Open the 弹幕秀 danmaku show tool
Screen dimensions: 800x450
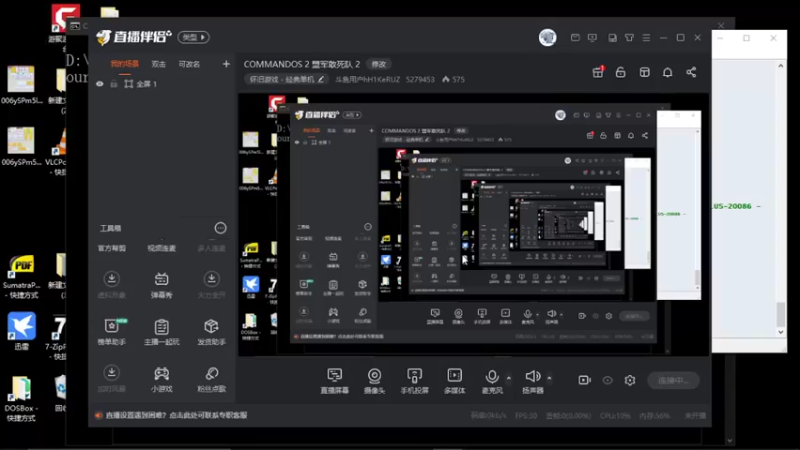tap(161, 285)
